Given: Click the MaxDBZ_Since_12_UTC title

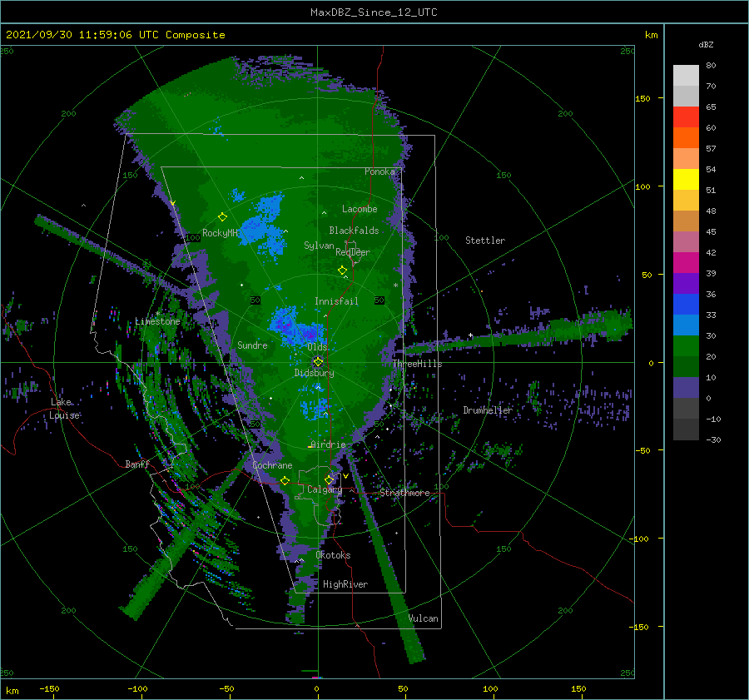Looking at the screenshot, I should (374, 12).
